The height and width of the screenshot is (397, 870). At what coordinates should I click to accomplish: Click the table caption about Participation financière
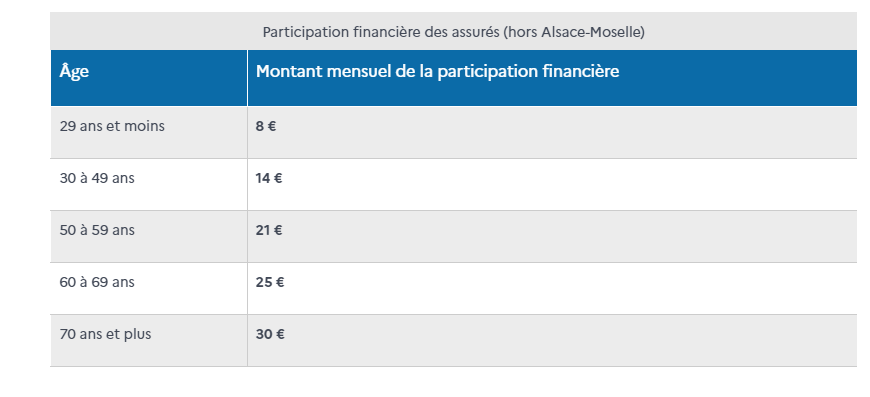point(453,32)
